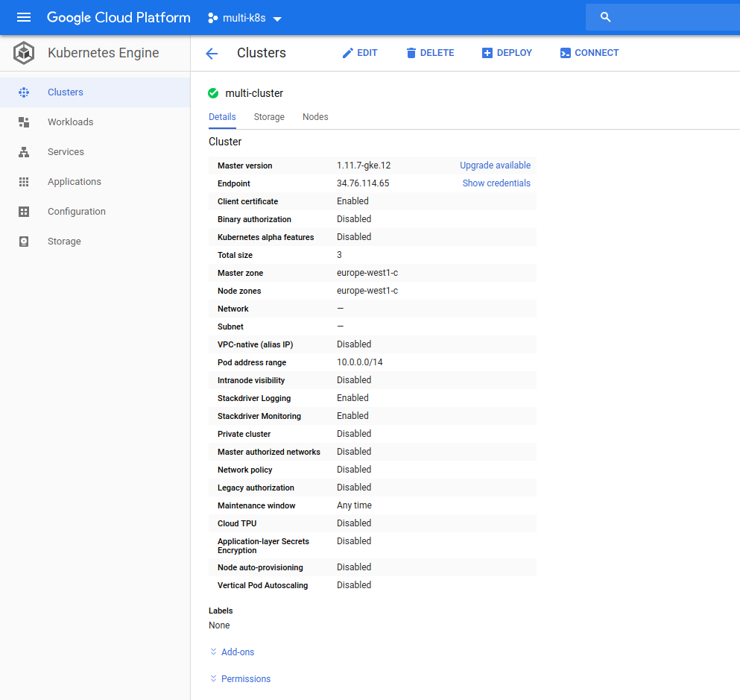Click the DEPLOY plus icon
Viewport: 740px width, 700px height.
click(487, 53)
